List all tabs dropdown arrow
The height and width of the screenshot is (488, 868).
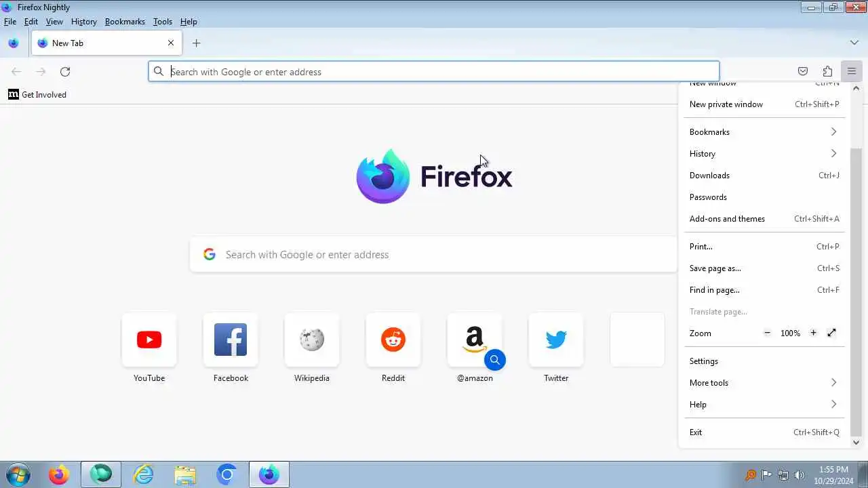[x=854, y=43]
